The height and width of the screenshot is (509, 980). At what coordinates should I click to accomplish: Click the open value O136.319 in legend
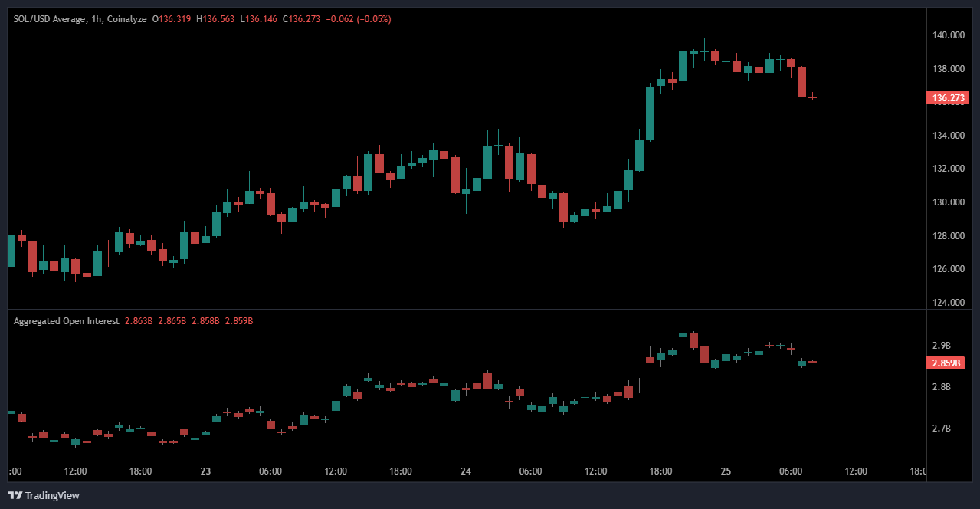172,19
